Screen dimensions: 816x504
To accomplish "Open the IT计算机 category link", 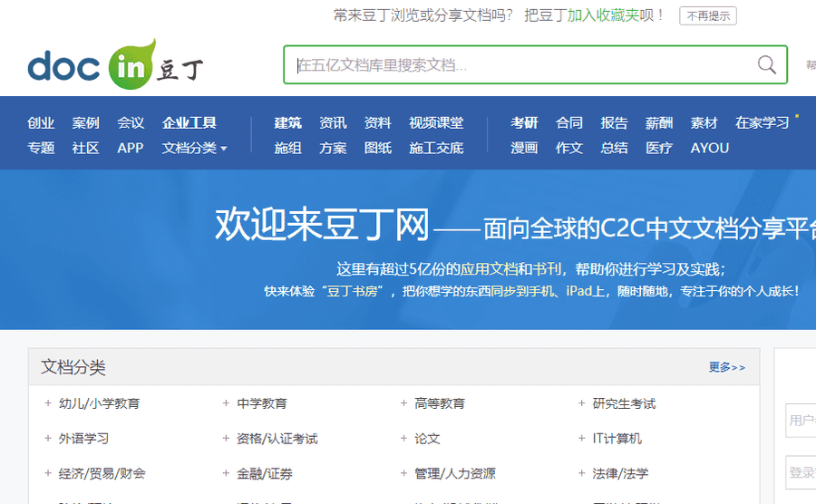I will [617, 439].
